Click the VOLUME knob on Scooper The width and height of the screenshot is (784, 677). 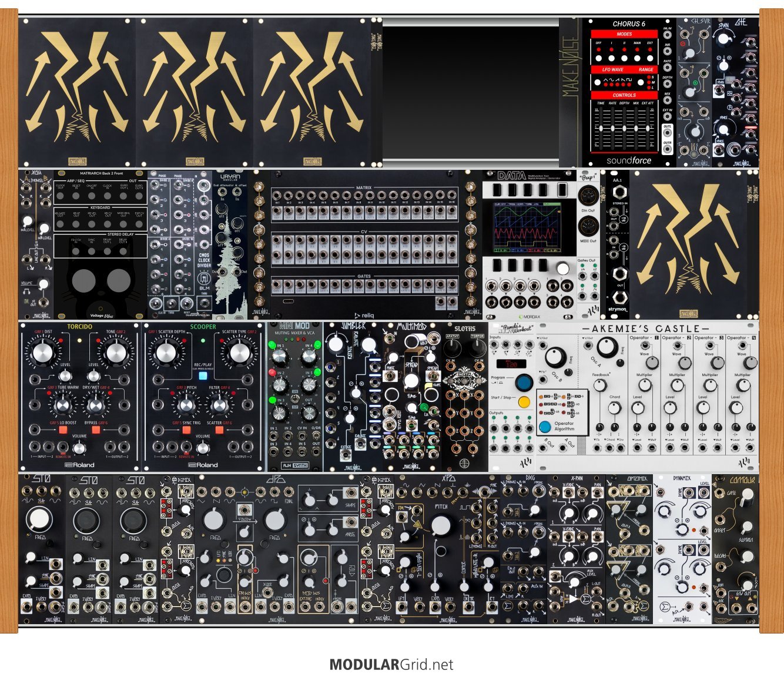(x=203, y=448)
